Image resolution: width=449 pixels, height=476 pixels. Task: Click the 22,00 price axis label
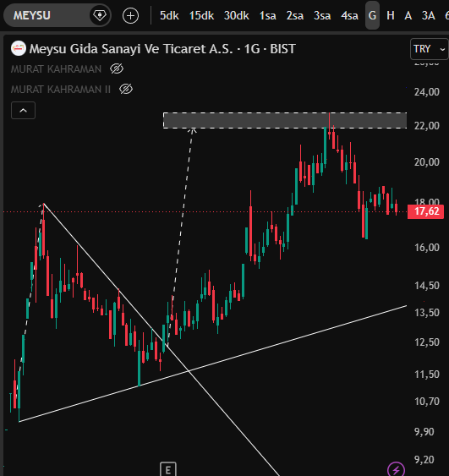pyautogui.click(x=426, y=126)
